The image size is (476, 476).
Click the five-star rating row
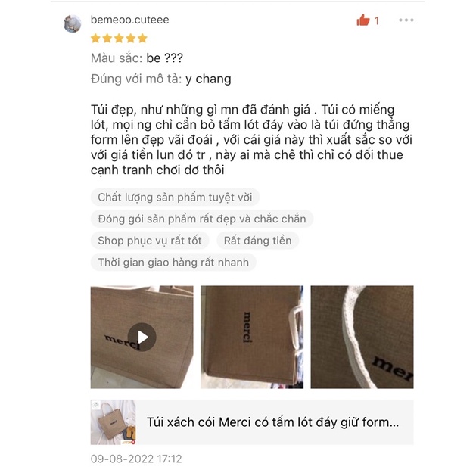coord(119,39)
